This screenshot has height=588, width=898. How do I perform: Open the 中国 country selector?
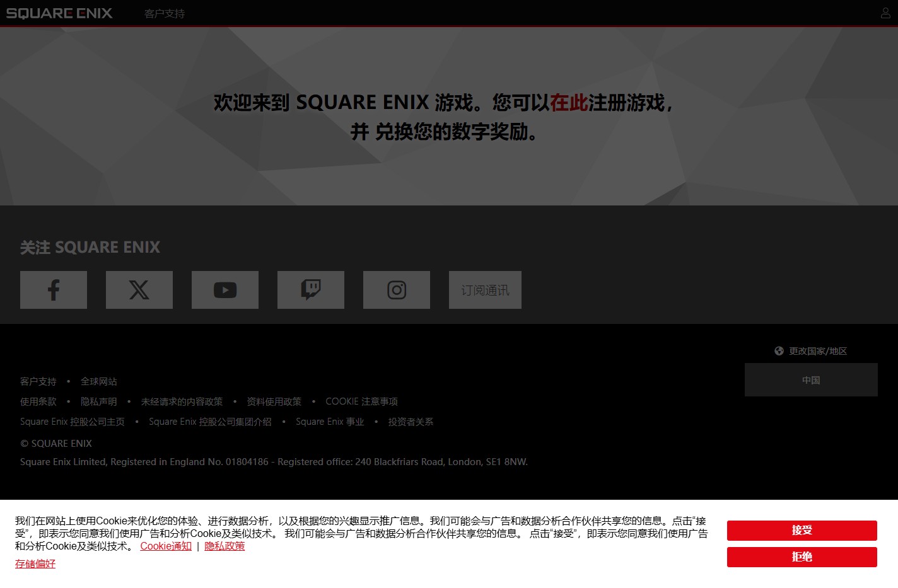811,380
